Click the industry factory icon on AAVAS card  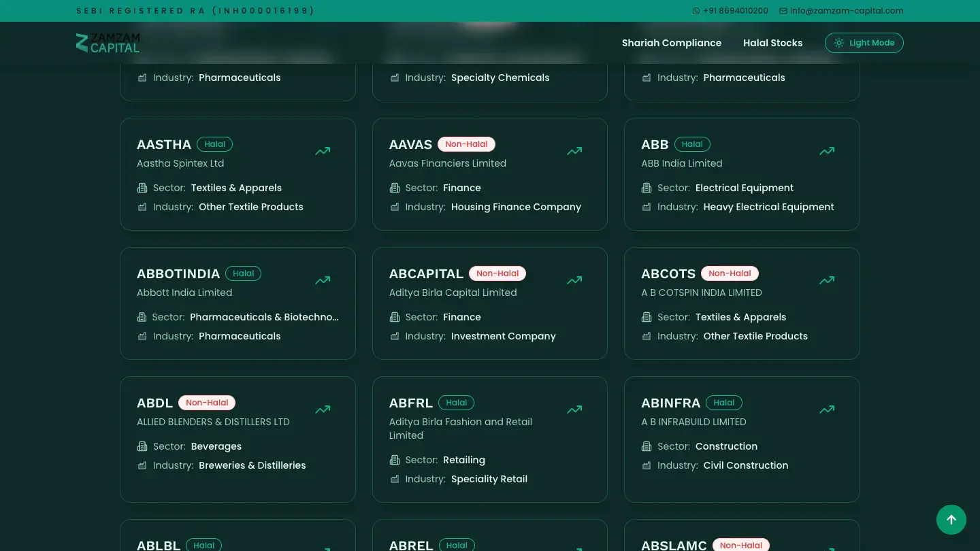395,207
